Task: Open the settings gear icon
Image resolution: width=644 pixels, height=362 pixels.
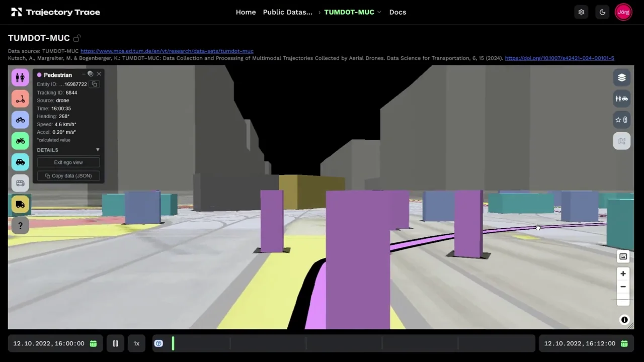Action: (581, 12)
